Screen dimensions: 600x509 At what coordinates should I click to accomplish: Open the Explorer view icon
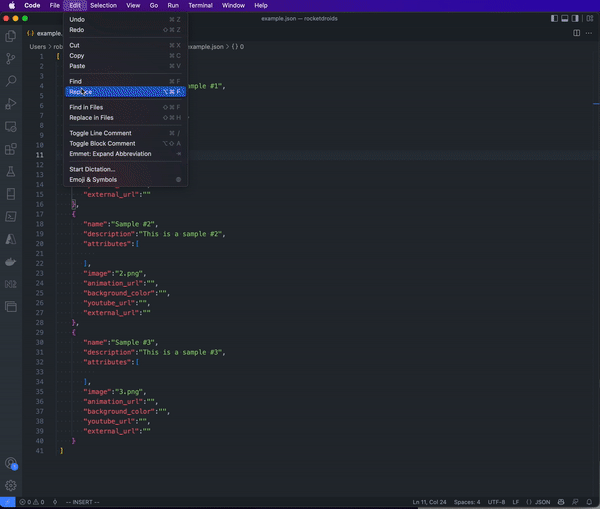tap(11, 36)
